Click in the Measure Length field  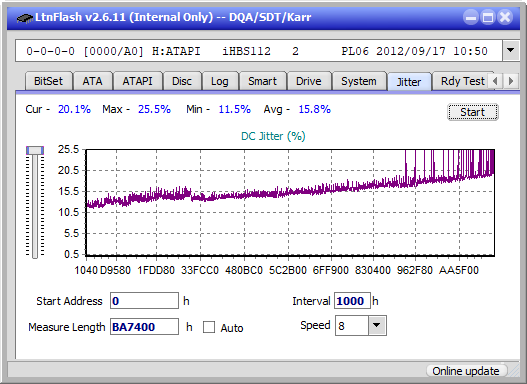coord(144,327)
